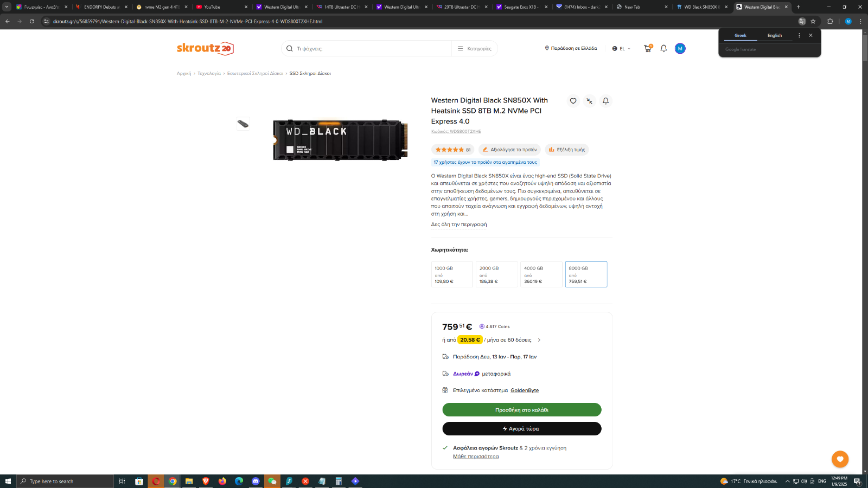Go back to previous page
The height and width of the screenshot is (488, 868).
coord(8,21)
